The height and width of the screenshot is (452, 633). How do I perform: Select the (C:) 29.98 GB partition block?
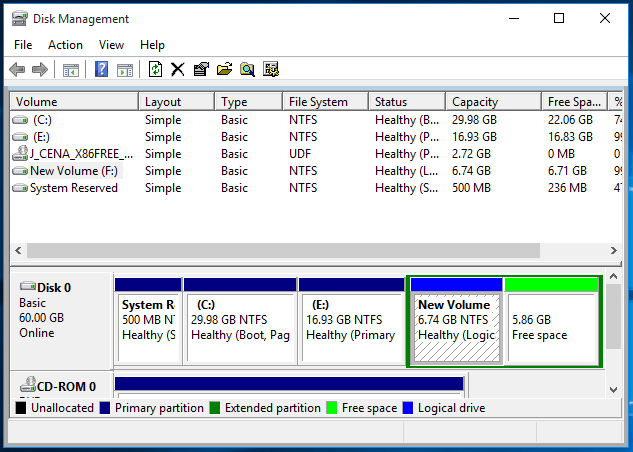(x=240, y=321)
